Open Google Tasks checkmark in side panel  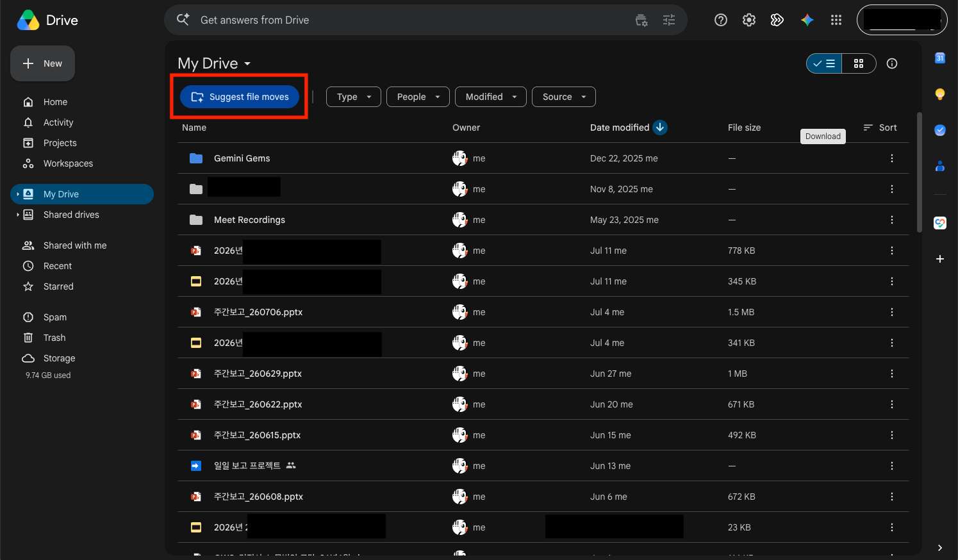[940, 130]
